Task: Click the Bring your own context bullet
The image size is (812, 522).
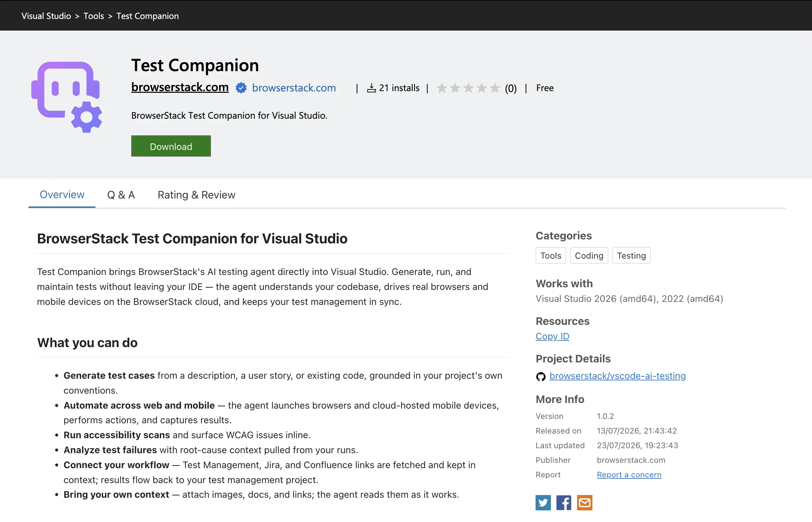Action: (x=261, y=494)
